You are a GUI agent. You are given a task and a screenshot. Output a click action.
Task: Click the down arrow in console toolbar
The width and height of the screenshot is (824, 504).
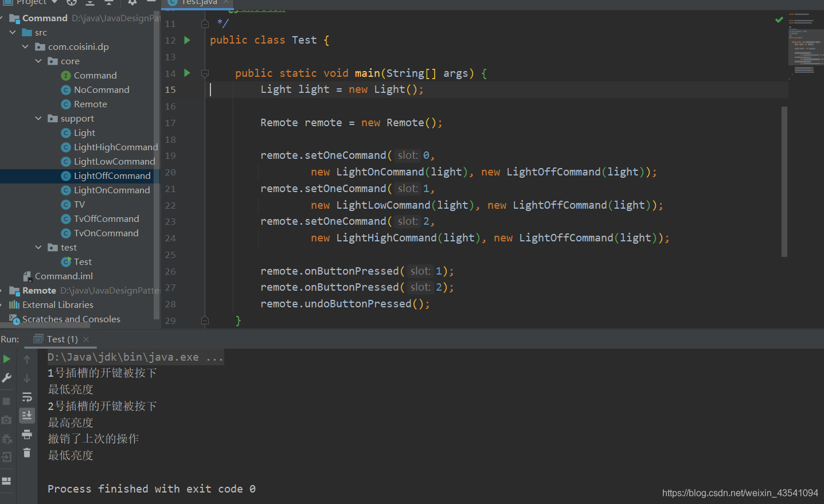(27, 378)
